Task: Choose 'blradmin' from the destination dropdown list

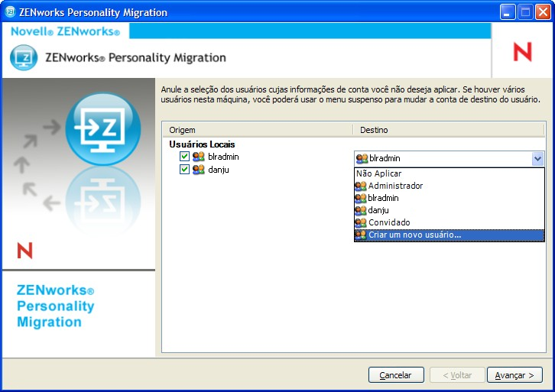Action: coord(450,198)
